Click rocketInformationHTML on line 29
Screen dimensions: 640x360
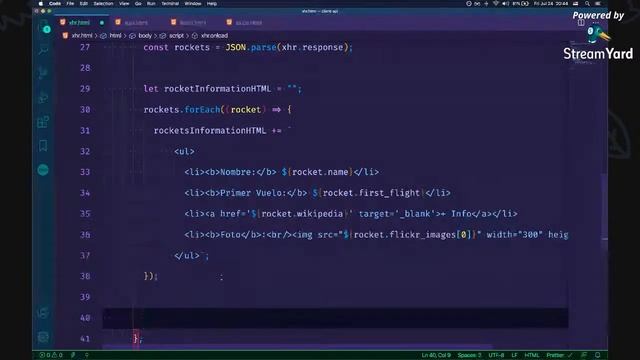coord(217,89)
